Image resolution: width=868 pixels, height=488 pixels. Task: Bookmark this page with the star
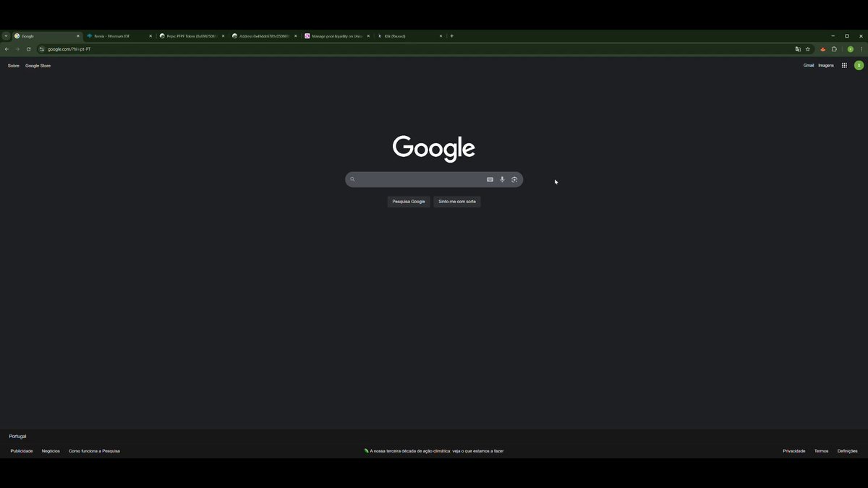(x=808, y=49)
